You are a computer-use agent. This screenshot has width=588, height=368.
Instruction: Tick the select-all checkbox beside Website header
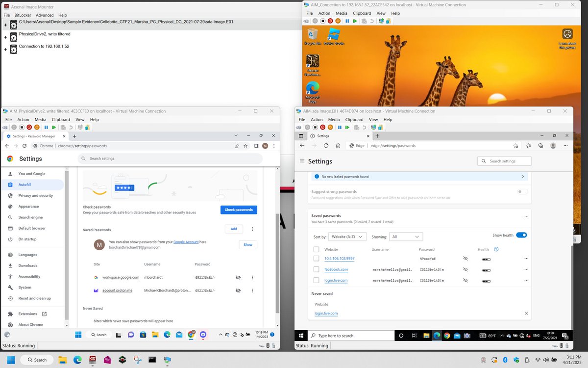pyautogui.click(x=316, y=249)
